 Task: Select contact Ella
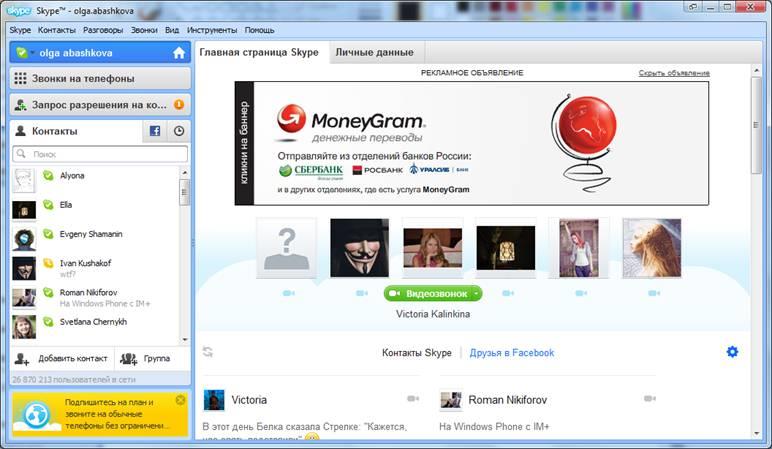click(95, 209)
